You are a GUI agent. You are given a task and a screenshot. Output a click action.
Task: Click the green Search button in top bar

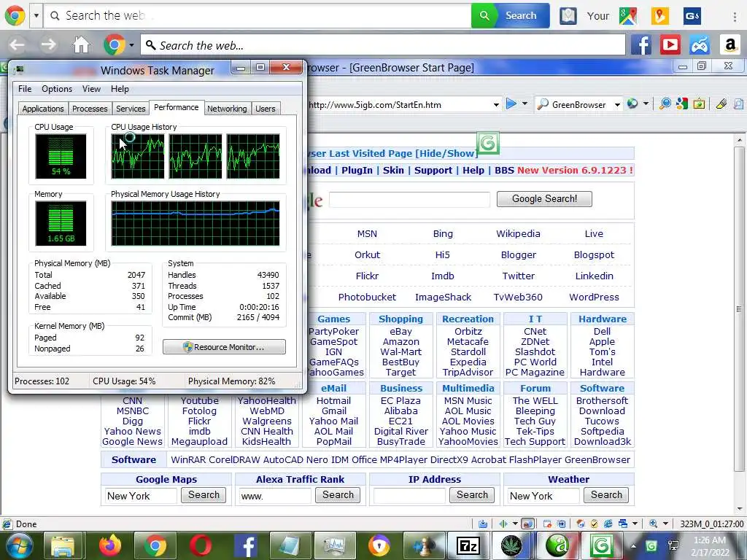[x=510, y=16]
